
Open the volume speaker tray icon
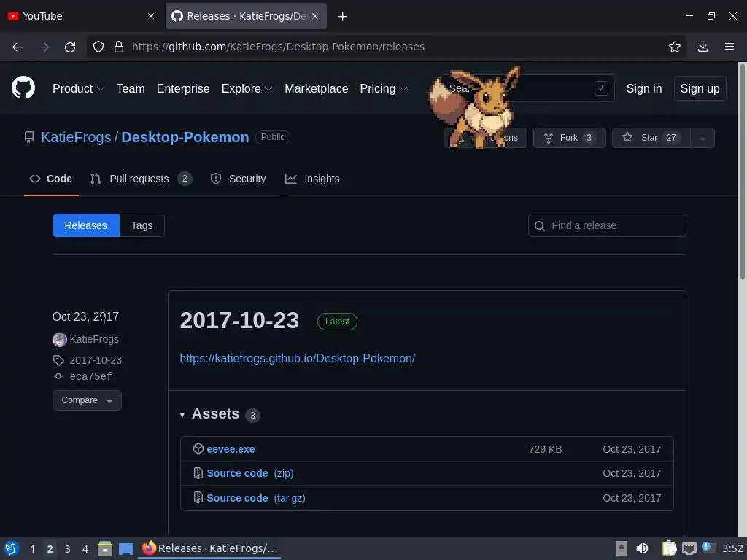(642, 548)
